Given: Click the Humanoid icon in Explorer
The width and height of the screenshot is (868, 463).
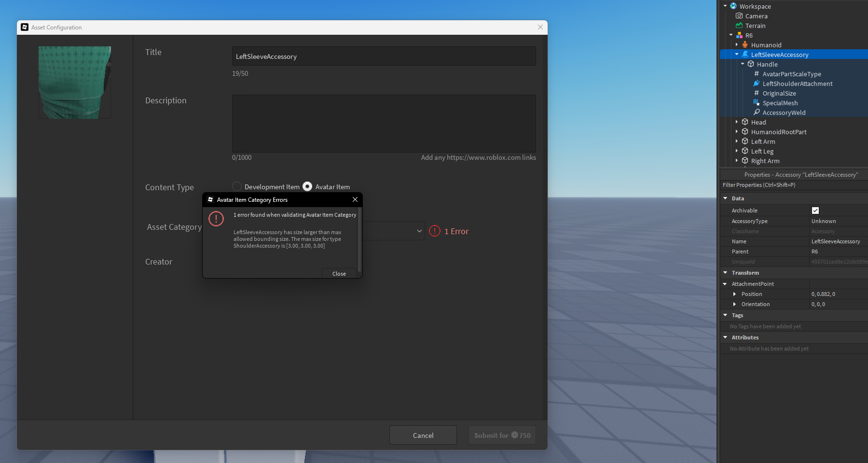Looking at the screenshot, I should [x=745, y=45].
